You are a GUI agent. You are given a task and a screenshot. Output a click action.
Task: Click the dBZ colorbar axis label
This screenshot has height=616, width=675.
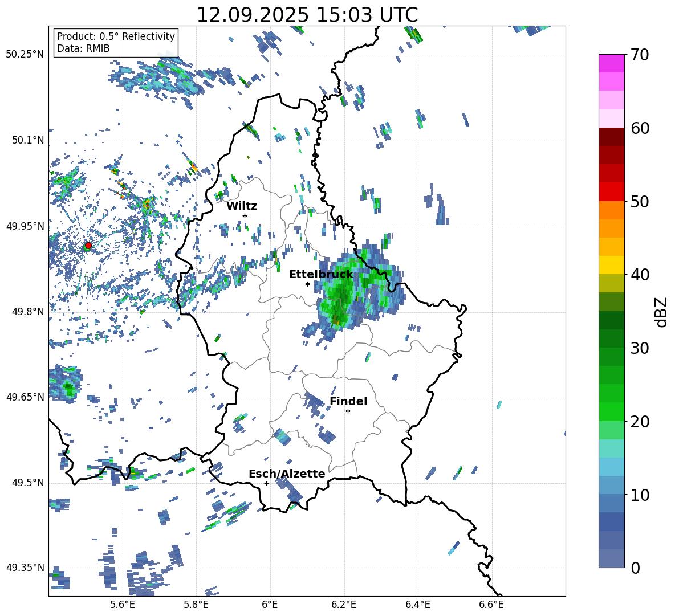[662, 312]
